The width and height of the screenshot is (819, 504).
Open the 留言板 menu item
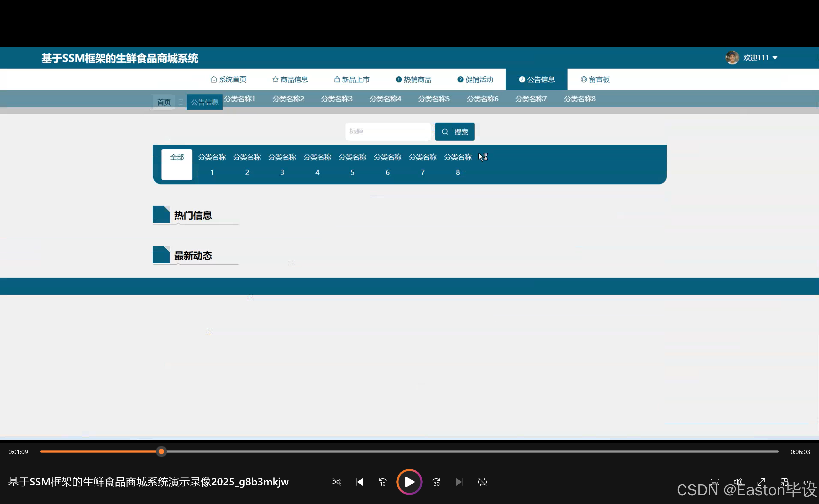[595, 80]
